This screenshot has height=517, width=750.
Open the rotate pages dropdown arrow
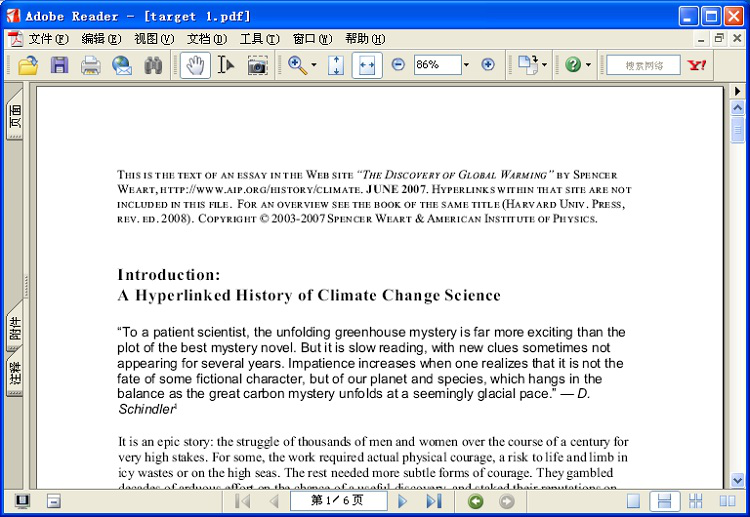[x=544, y=65]
